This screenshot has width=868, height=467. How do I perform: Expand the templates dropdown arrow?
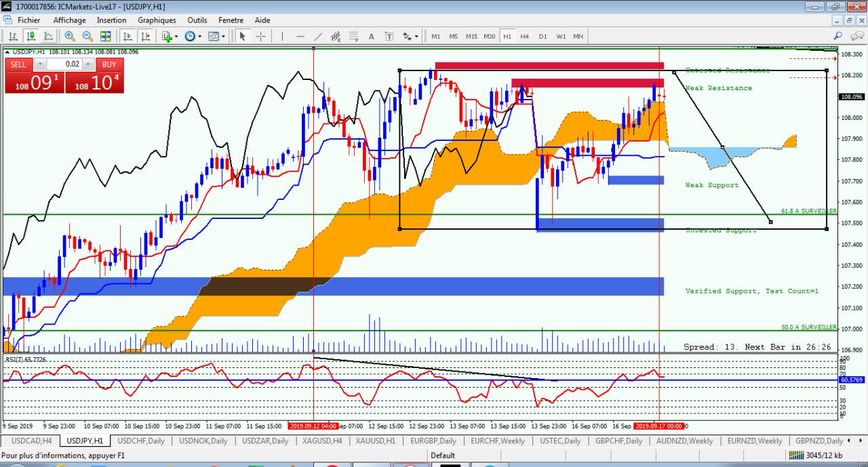pos(222,37)
